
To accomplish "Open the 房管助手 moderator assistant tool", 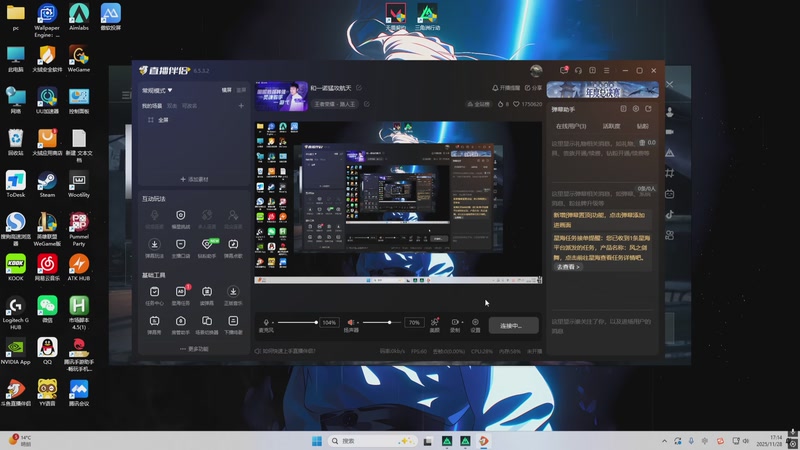I will 181,324.
